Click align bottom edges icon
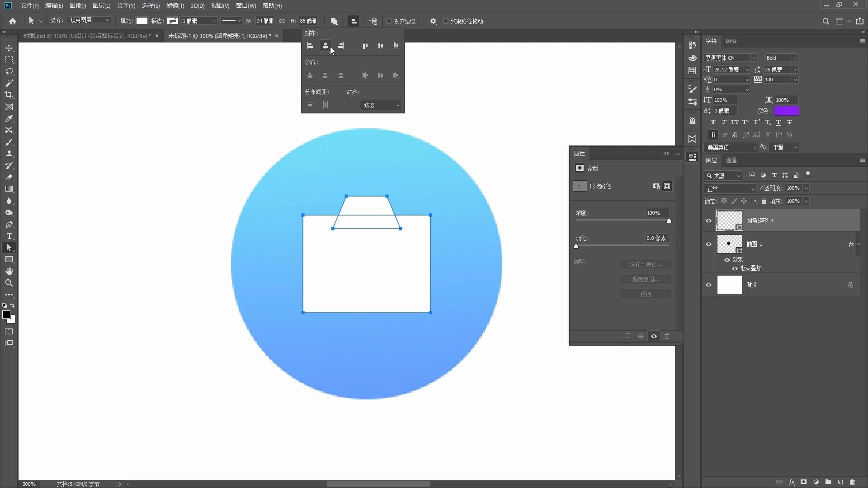868x488 pixels. click(x=396, y=46)
